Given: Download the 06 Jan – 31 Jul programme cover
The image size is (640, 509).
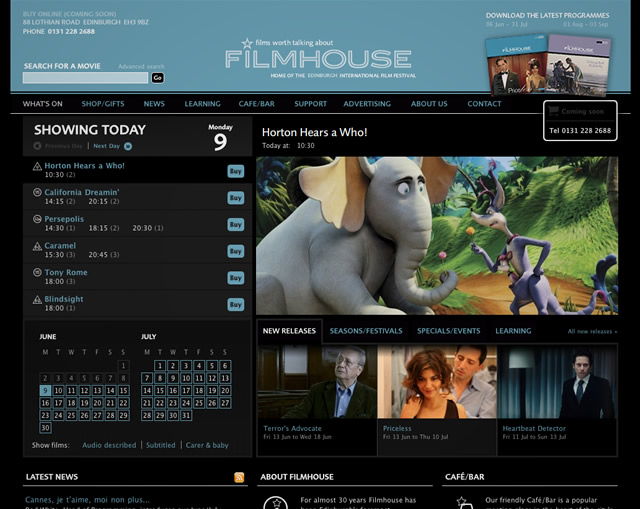Looking at the screenshot, I should (516, 64).
